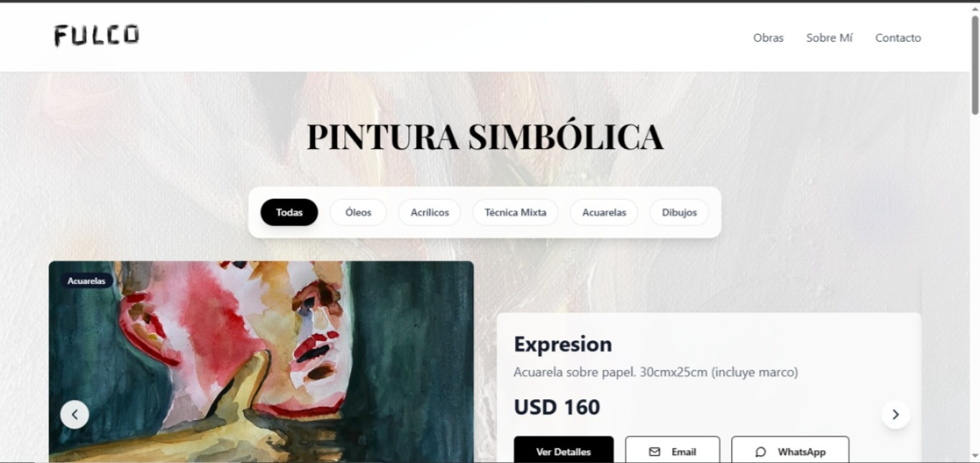Click the Acuarelas badge on painting
This screenshot has height=463, width=980.
(x=87, y=281)
